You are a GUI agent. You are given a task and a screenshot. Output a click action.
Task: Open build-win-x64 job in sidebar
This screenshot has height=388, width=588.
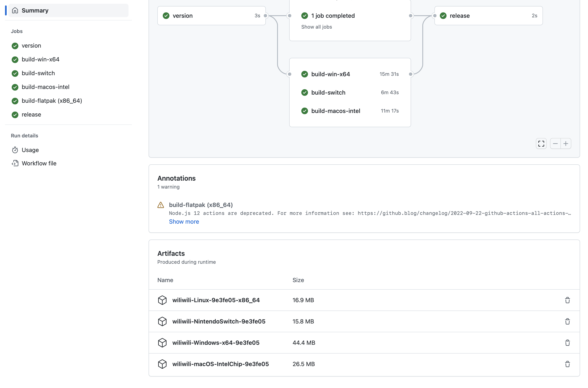point(40,59)
